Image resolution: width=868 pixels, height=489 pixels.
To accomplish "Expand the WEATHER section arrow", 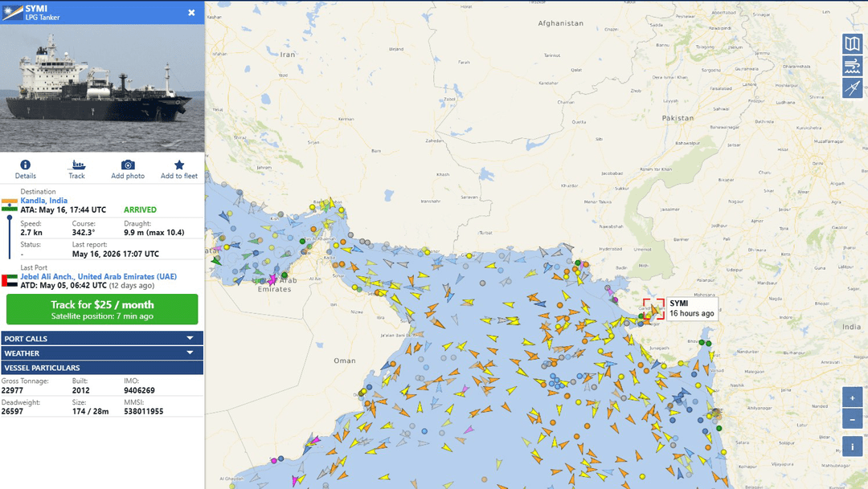I will (190, 352).
